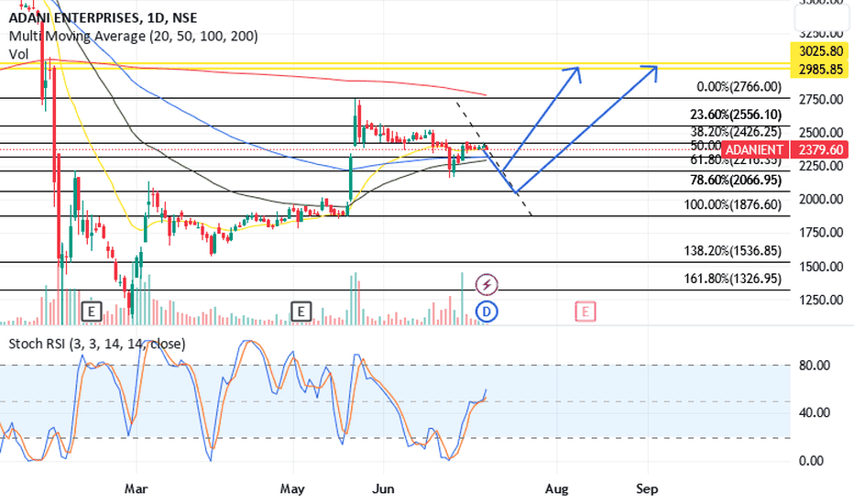Click the first earnings E marker near March
854x504 pixels.
(92, 312)
